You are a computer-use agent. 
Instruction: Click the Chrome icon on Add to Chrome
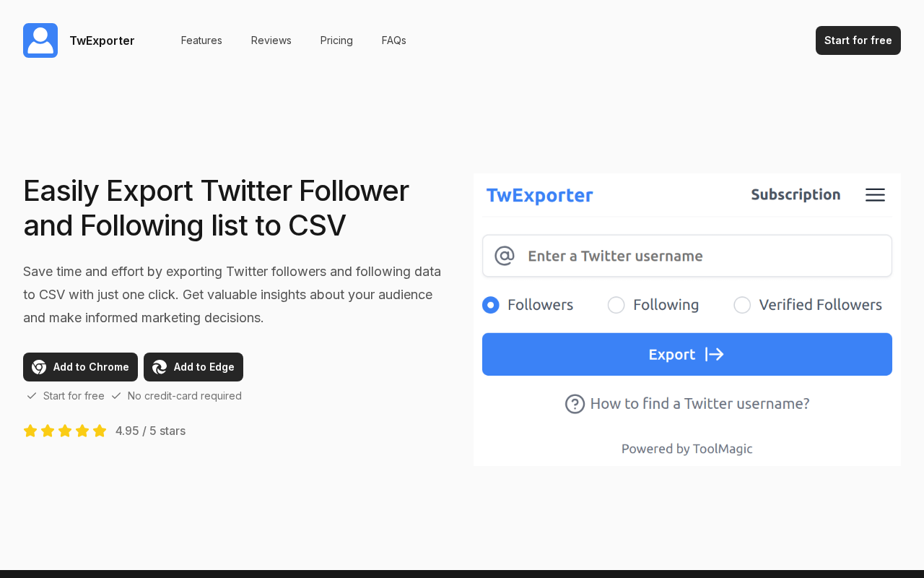(x=39, y=367)
